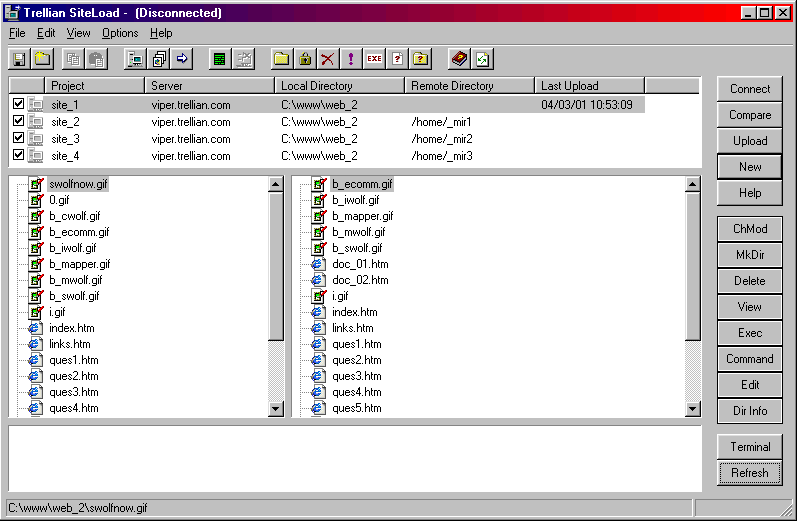Uncheck the site_1 project checkbox
Screen dimensions: 798x522
pyautogui.click(x=18, y=104)
